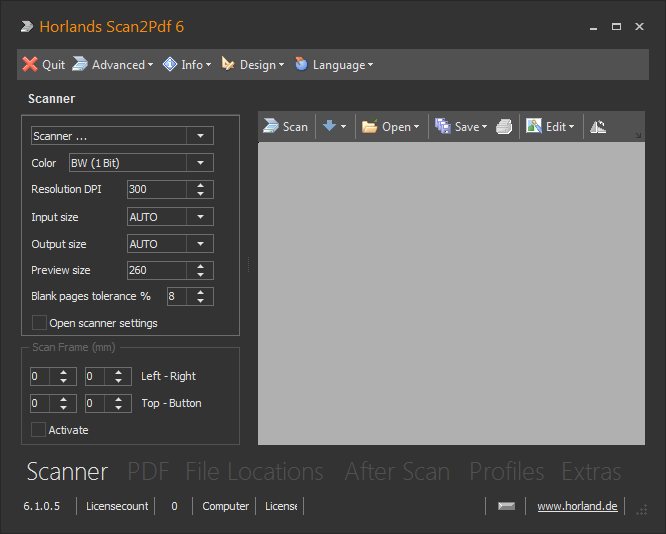The height and width of the screenshot is (534, 666).
Task: Increase Blank pages tolerance percent
Action: 200,293
